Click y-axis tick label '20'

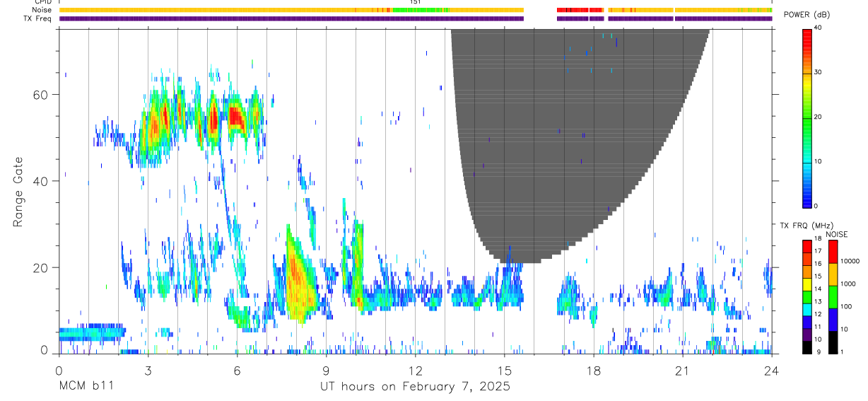[40, 268]
